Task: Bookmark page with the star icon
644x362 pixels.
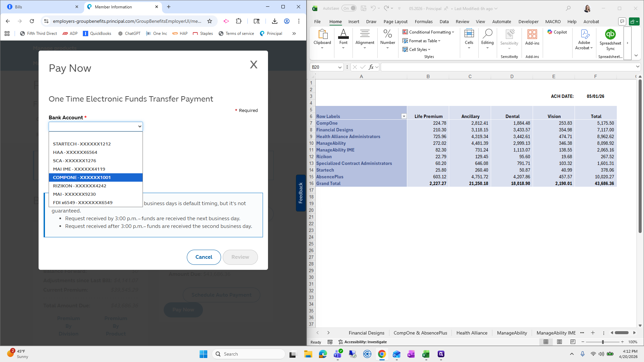Action: (210, 21)
